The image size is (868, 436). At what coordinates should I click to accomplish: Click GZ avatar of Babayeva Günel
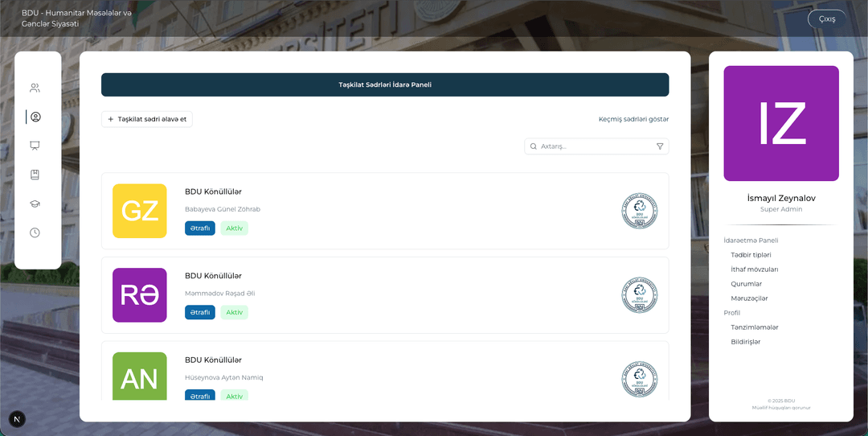pyautogui.click(x=140, y=211)
